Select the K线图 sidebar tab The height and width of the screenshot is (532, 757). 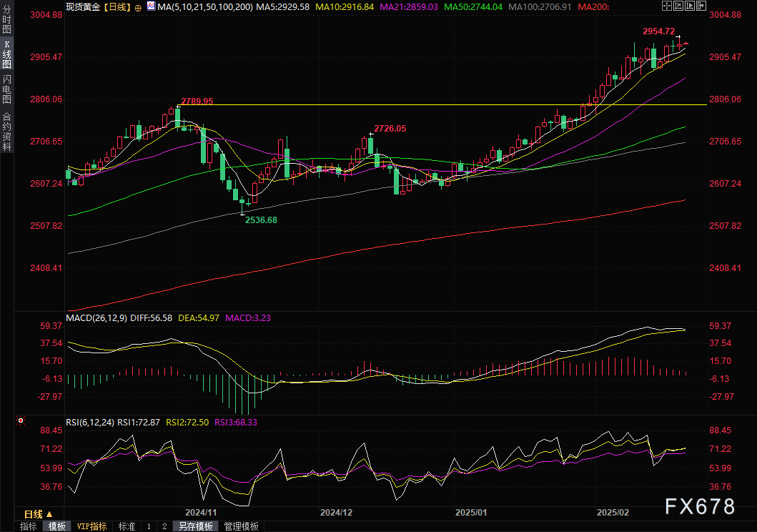click(x=7, y=54)
